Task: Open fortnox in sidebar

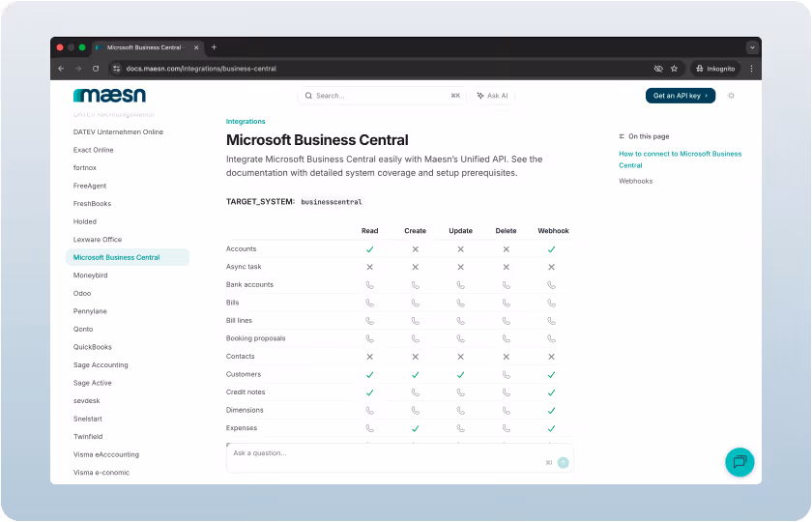Action: click(x=84, y=168)
